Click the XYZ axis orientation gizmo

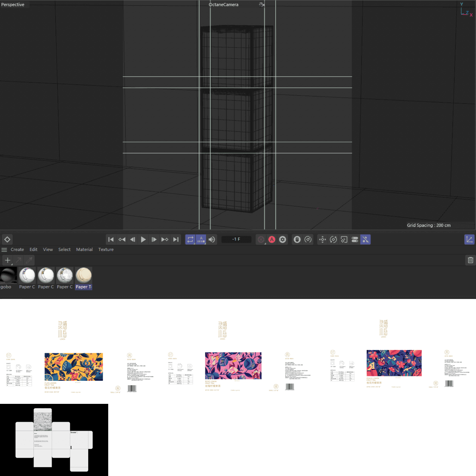point(466,9)
